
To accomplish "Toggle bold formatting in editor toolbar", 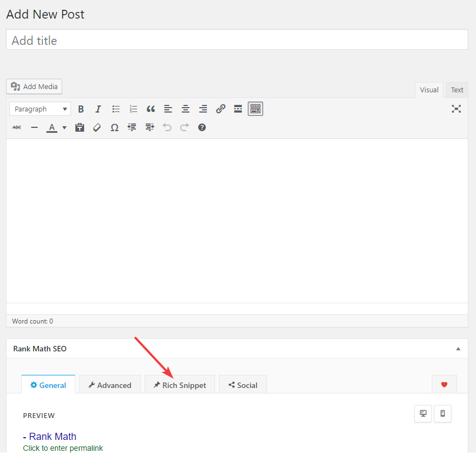I will click(81, 109).
